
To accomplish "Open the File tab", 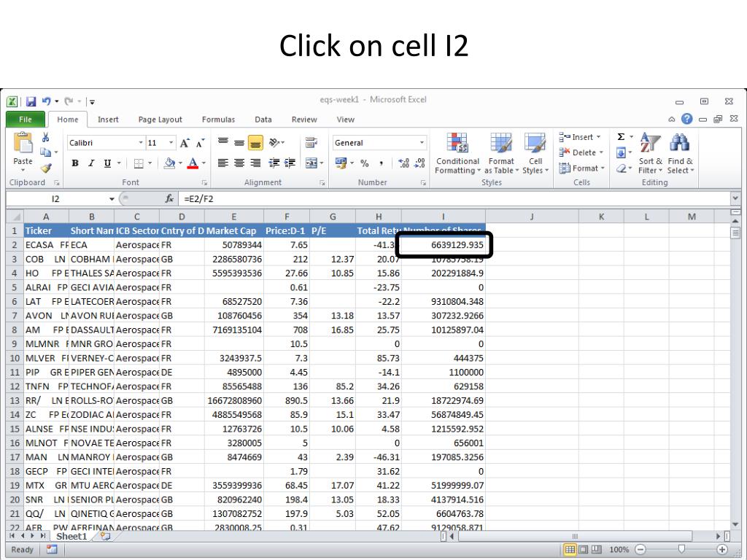I will click(x=26, y=120).
